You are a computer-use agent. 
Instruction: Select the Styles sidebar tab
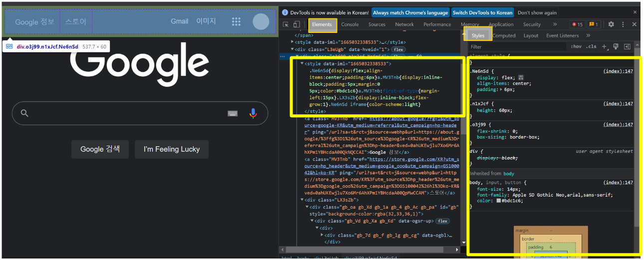click(x=478, y=35)
